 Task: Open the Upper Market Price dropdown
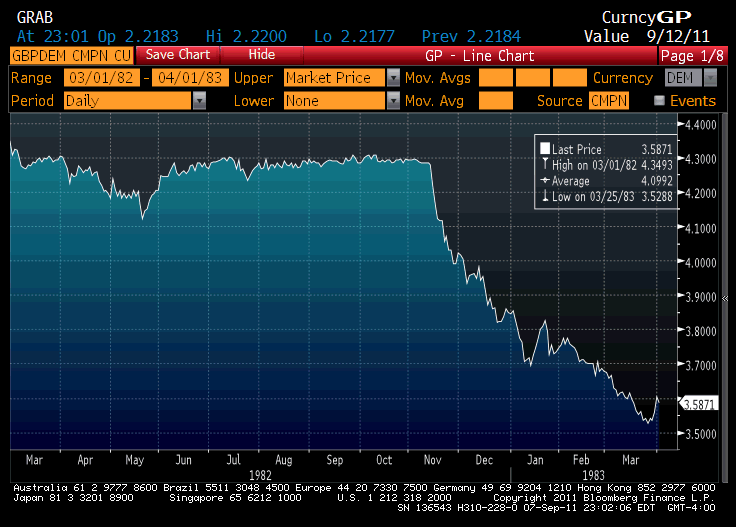(393, 77)
